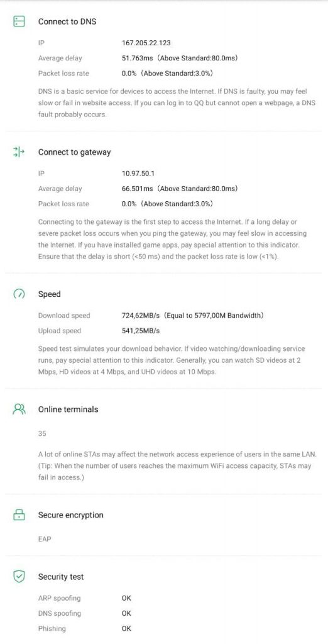The image size is (328, 644).
Task: Tap the EAP encryption type
Action: [45, 539]
